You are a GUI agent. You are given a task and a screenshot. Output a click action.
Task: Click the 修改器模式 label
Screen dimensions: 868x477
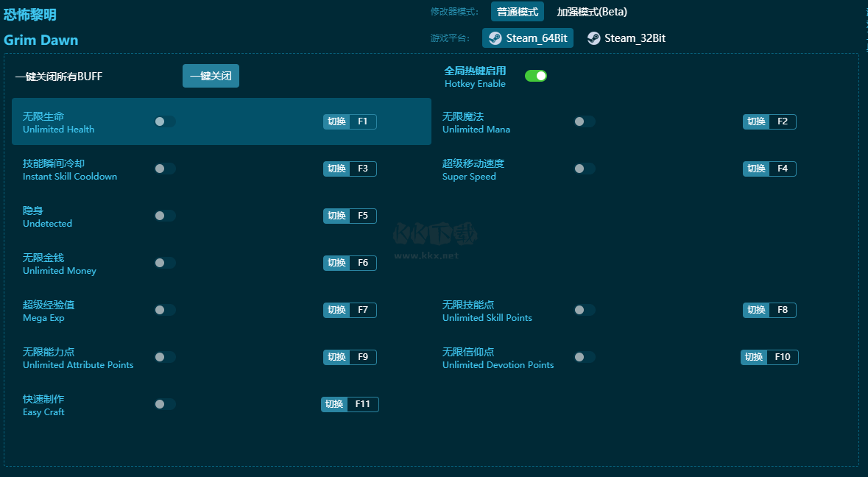(x=454, y=12)
